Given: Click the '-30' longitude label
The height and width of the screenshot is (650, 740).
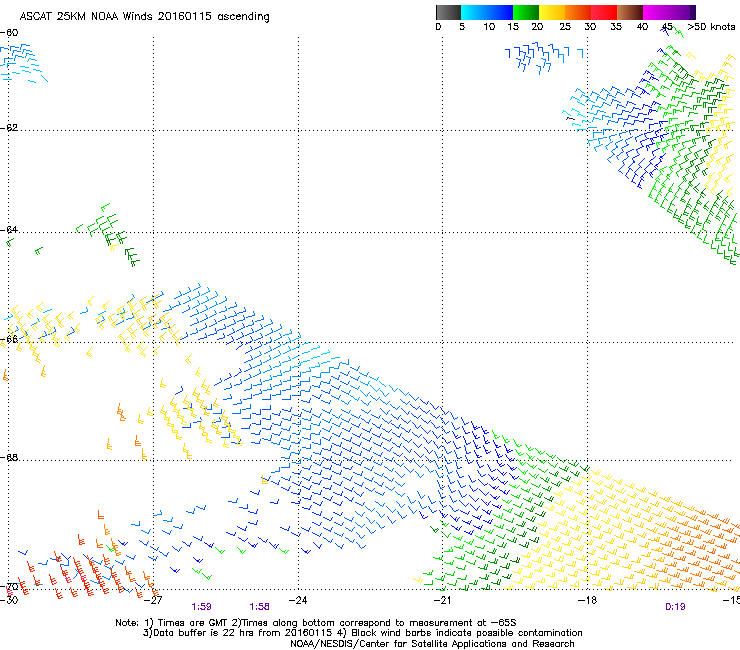Looking at the screenshot, I should 9,600.
